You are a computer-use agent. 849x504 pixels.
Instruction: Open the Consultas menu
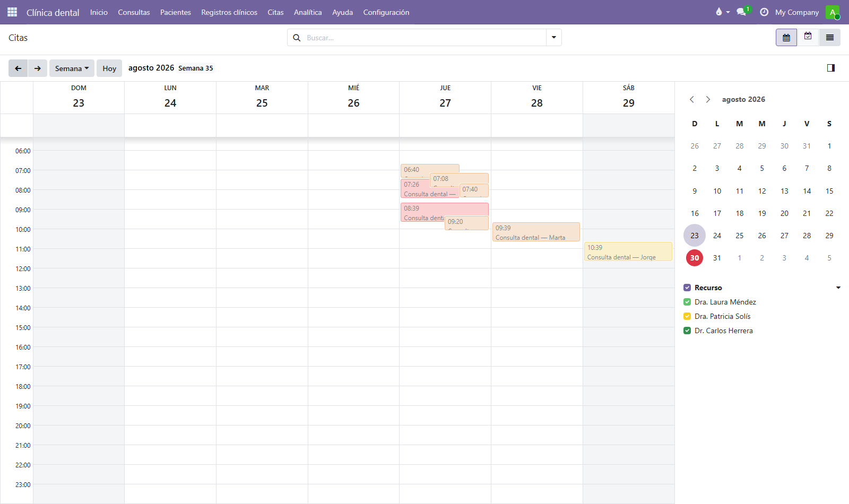[134, 12]
